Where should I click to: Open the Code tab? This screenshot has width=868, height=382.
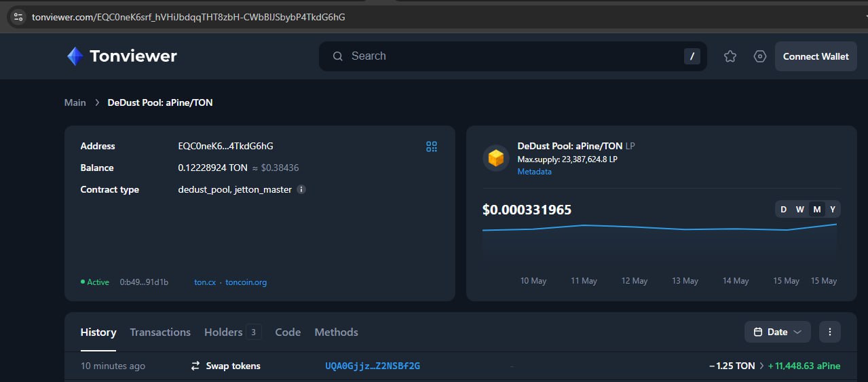[288, 332]
